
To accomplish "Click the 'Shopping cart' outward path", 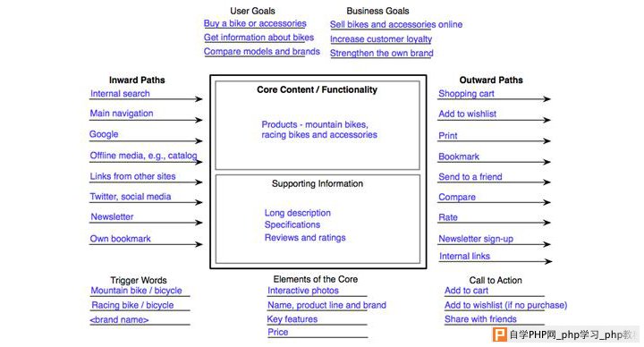I will [x=466, y=94].
